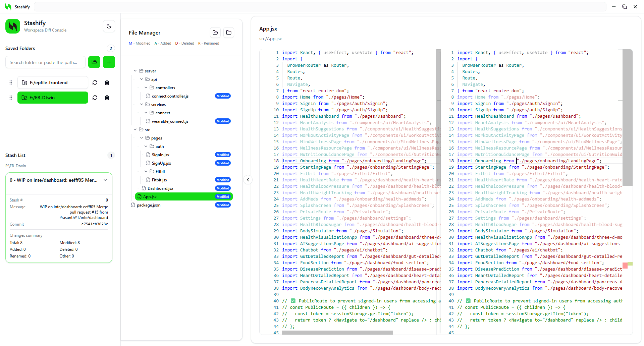Image resolution: width=644 pixels, height=346 pixels.
Task: Click the Modified badge next to App.jsx
Action: [x=223, y=196]
